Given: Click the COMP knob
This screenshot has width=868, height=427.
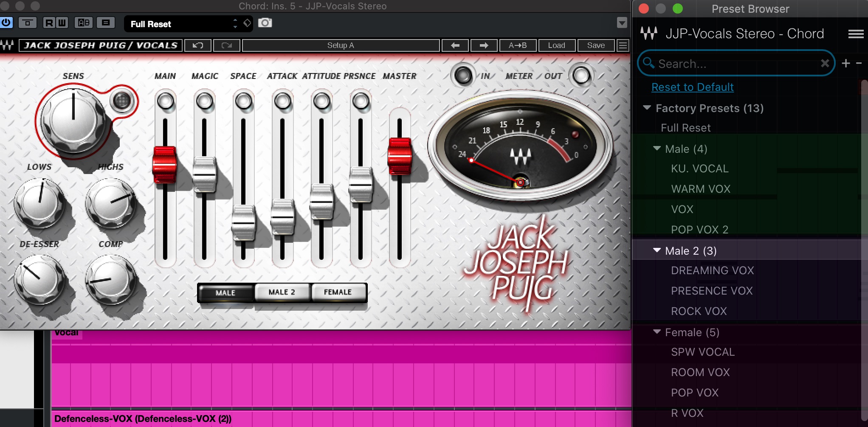Looking at the screenshot, I should 111,280.
